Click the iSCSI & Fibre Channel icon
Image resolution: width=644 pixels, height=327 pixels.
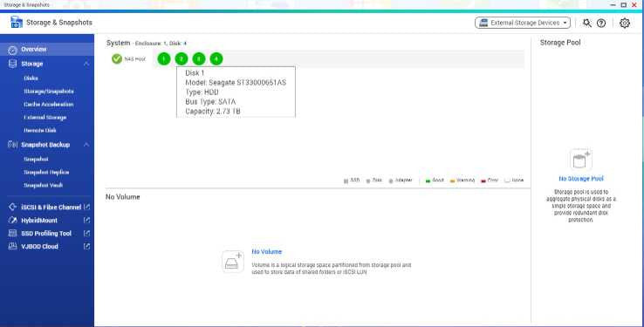(13, 208)
